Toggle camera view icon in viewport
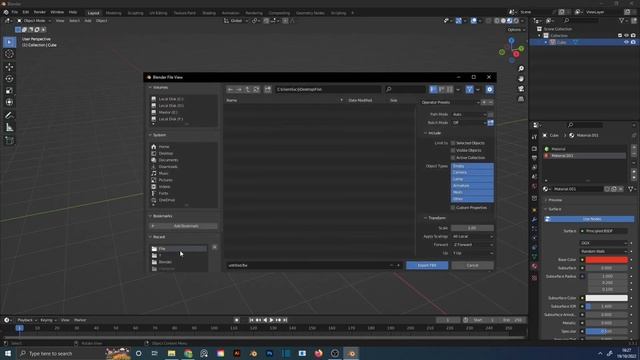Image resolution: width=640 pixels, height=360 pixels. [x=521, y=89]
